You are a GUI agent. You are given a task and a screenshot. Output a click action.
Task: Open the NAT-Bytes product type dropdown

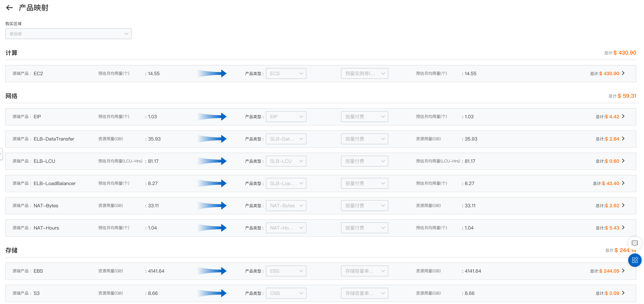pyautogui.click(x=286, y=206)
